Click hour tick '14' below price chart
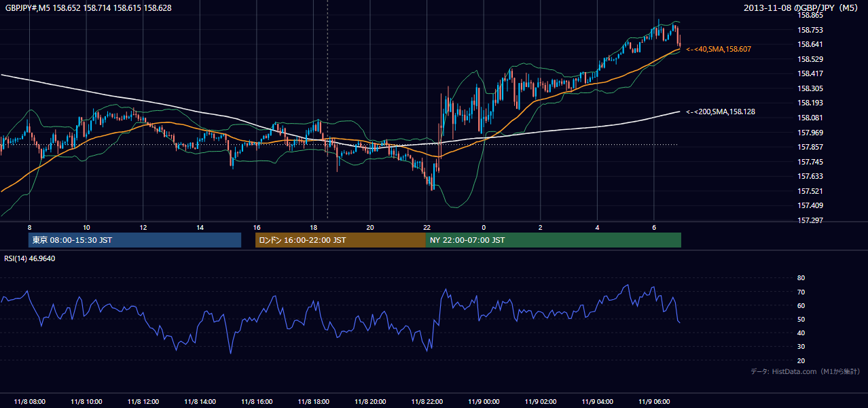 [200, 227]
